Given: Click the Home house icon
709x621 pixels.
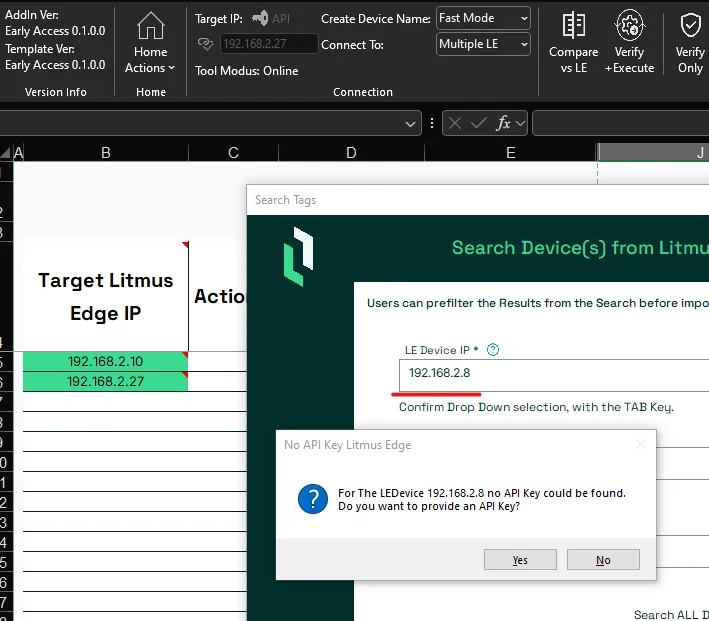Looking at the screenshot, I should [x=151, y=25].
